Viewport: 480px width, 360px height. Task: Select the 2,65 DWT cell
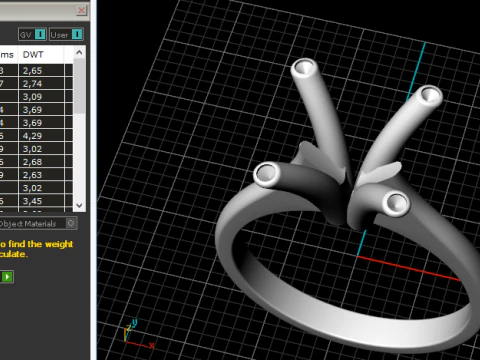point(41,70)
